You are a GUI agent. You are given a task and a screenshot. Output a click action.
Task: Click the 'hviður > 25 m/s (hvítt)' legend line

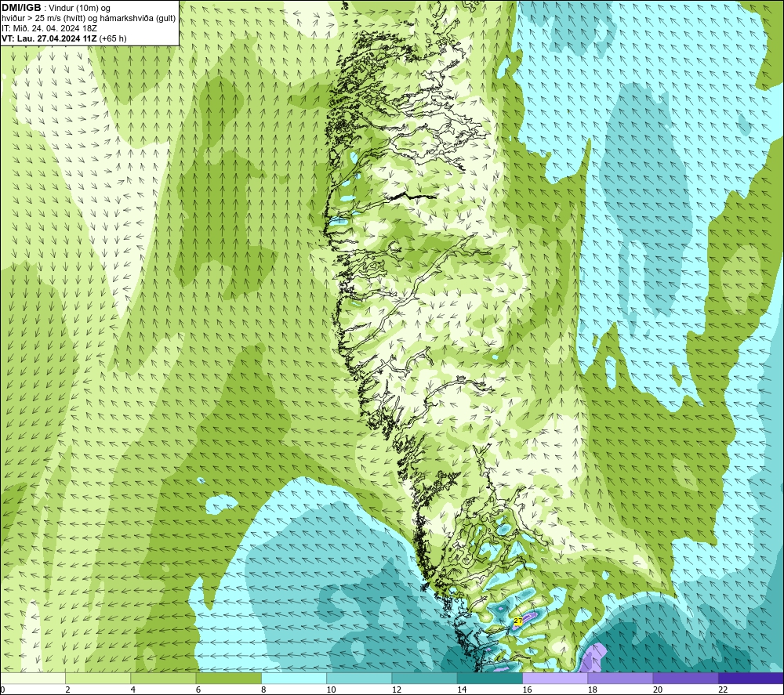click(89, 19)
